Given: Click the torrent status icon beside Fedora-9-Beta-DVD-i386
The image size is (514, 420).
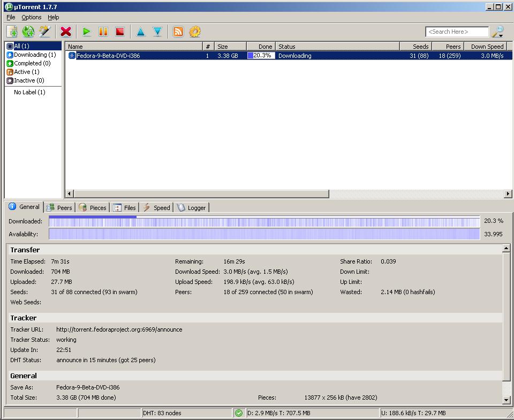Looking at the screenshot, I should (72, 56).
